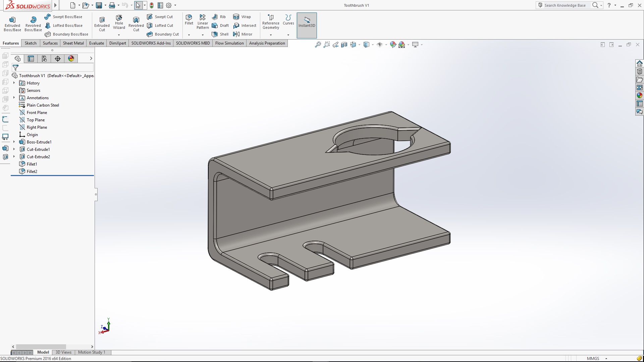Click the Save icon
This screenshot has width=644, height=362.
(99, 5)
